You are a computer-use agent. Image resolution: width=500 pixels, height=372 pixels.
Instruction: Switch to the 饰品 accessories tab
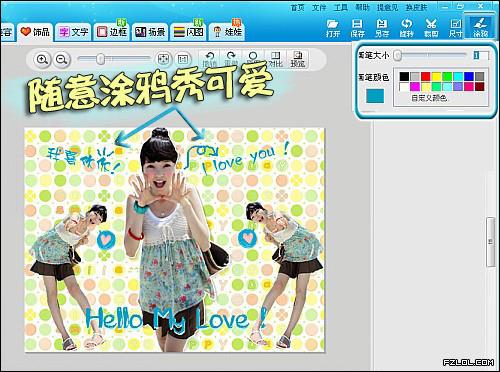coord(35,32)
